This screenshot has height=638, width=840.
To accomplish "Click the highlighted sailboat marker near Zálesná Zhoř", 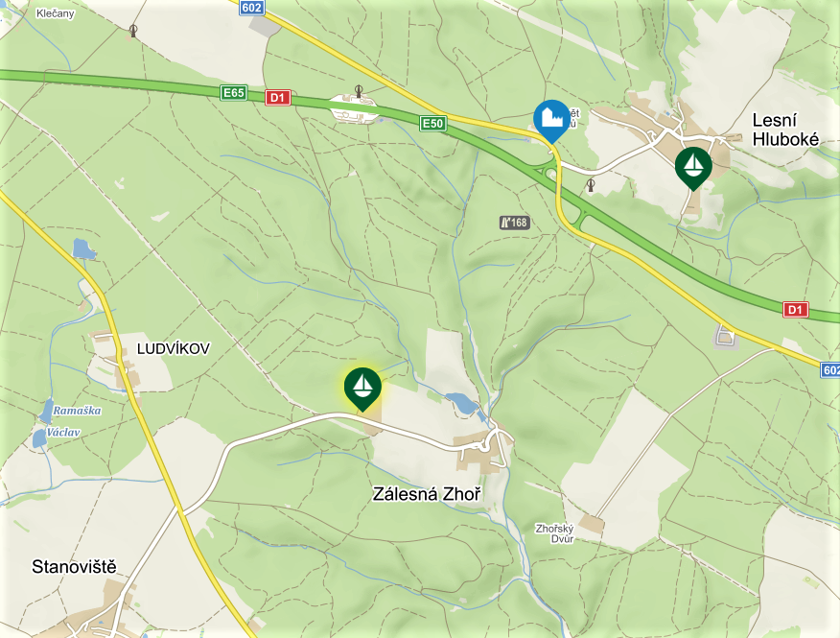I will point(362,389).
